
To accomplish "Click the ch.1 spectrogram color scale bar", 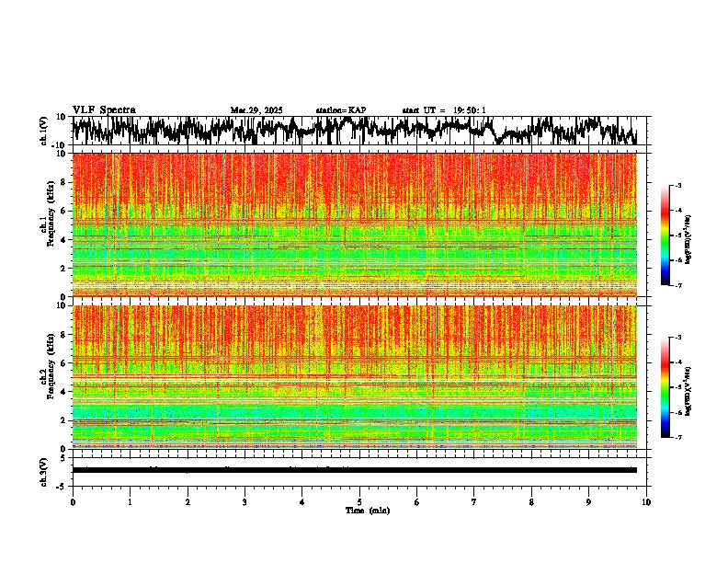I will [x=665, y=236].
